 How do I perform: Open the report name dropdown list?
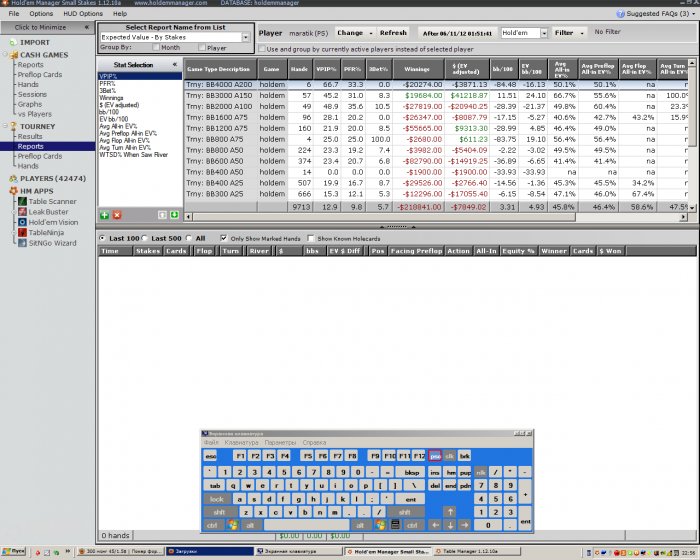pyautogui.click(x=246, y=38)
